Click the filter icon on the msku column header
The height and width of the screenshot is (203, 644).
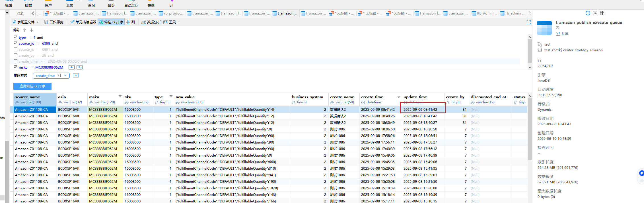tap(120, 97)
